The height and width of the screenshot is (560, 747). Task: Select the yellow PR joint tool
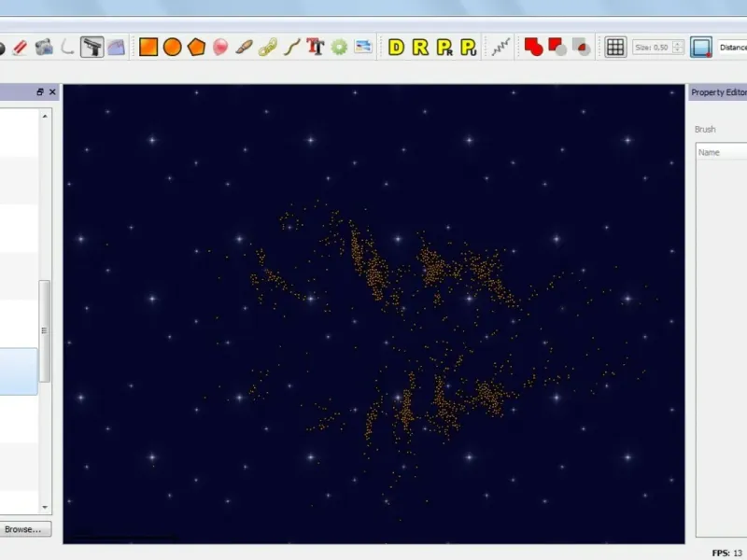tap(444, 48)
